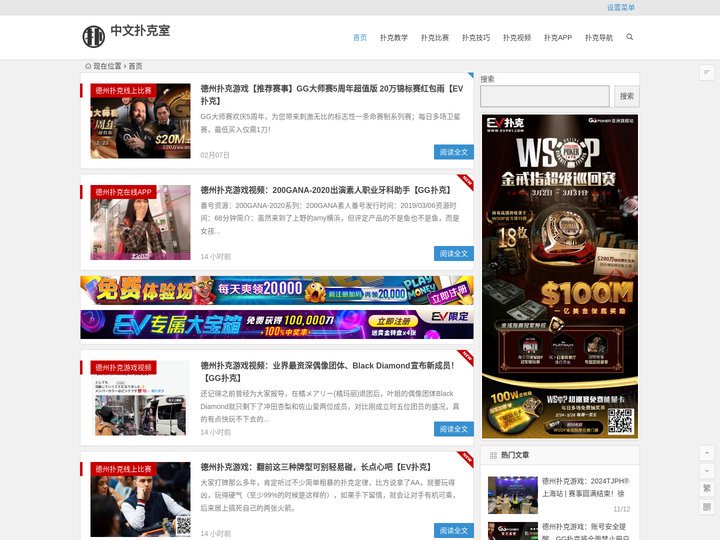Image resolution: width=720 pixels, height=540 pixels.
Task: Click 德州扑克线上比赛 tag on first article
Action: point(123,90)
